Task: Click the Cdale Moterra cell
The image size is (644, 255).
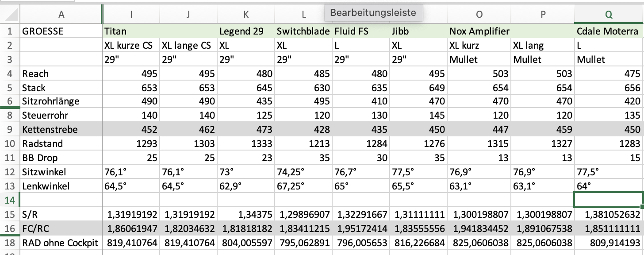Action: [x=609, y=31]
